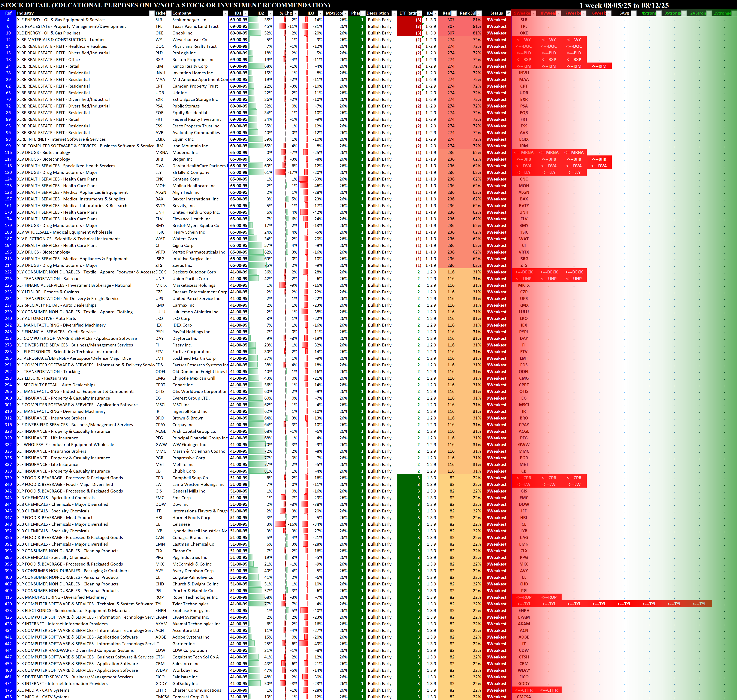Open the 5Avg column filter dropdown
Viewport: 737px width, 700px height.
click(x=634, y=13)
